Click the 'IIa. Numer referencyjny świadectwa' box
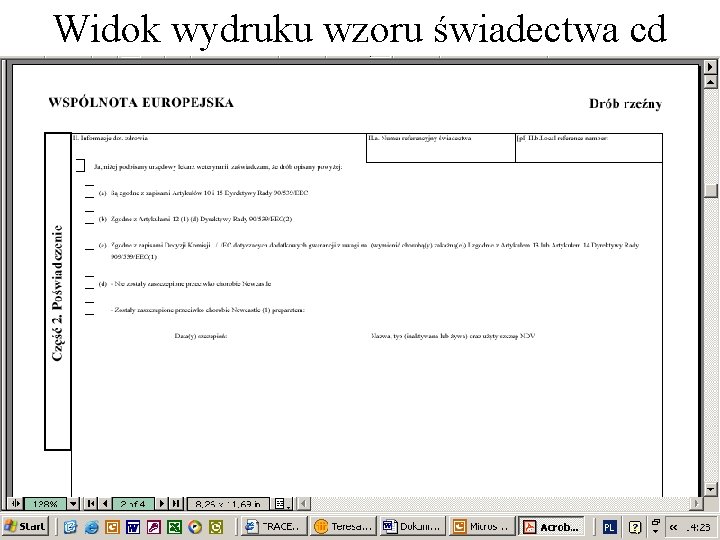This screenshot has width=720, height=540. 441,148
